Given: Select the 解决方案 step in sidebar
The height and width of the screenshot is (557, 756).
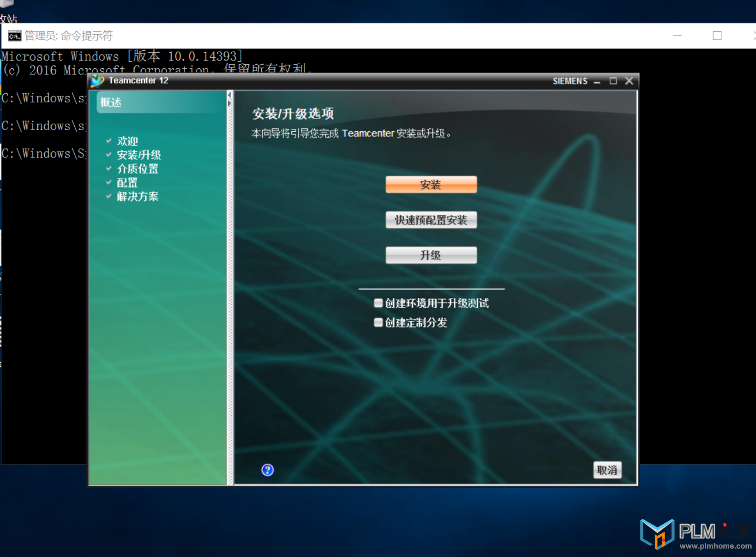Looking at the screenshot, I should tap(138, 196).
